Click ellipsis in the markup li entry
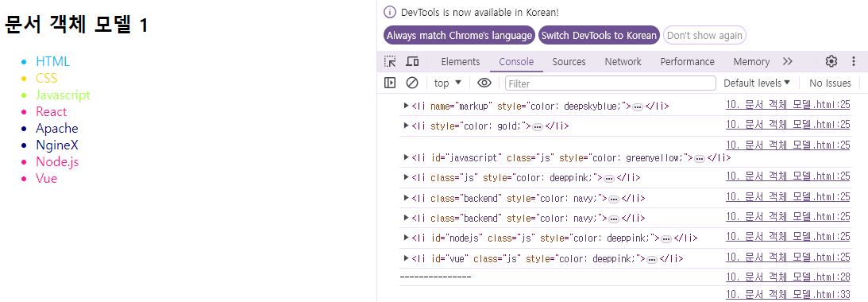The height and width of the screenshot is (302, 868). click(638, 107)
